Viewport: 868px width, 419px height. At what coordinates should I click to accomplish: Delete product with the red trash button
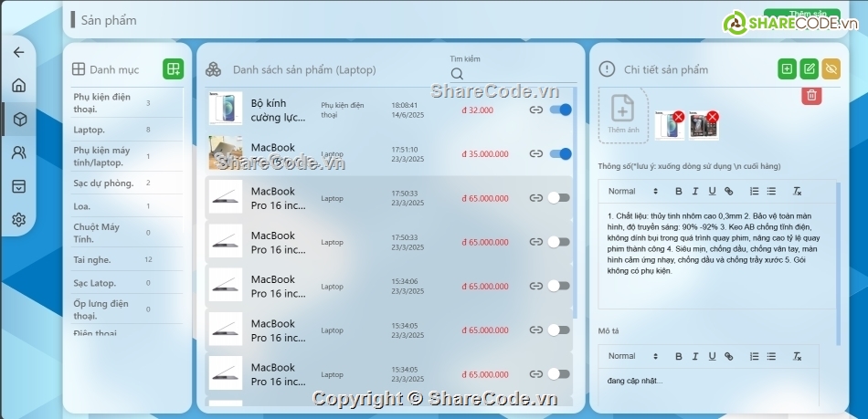click(x=811, y=95)
